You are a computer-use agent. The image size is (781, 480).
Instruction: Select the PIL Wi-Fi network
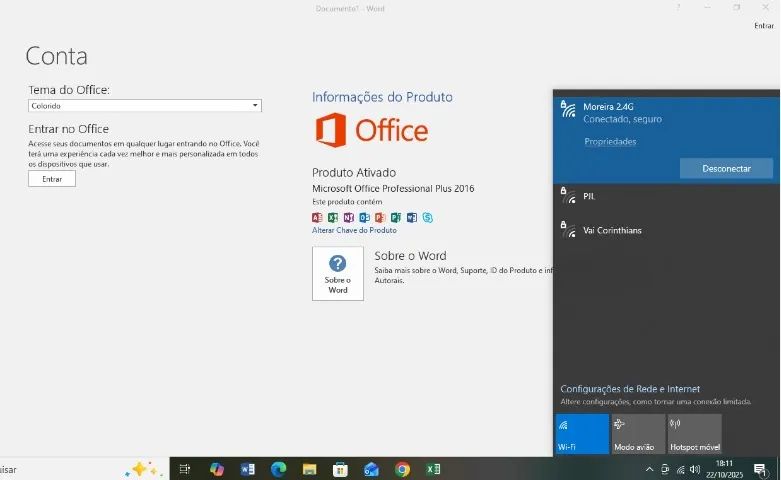pyautogui.click(x=666, y=196)
